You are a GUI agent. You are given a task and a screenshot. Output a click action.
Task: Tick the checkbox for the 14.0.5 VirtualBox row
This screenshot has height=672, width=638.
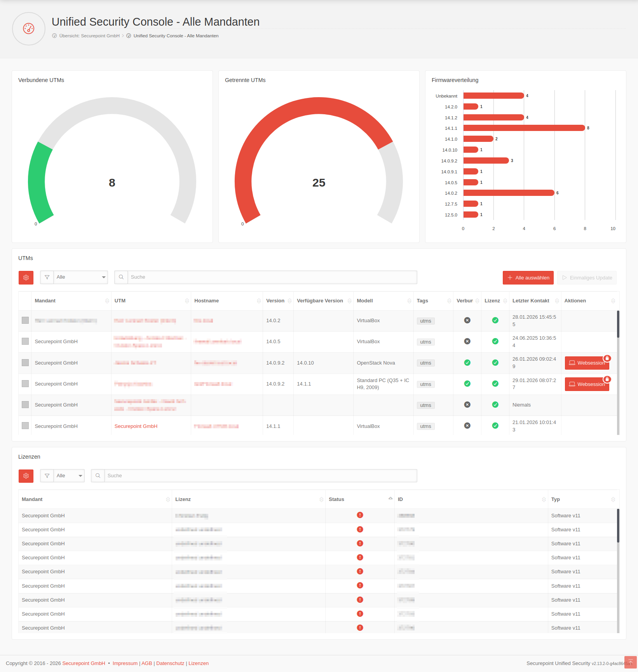coord(25,341)
